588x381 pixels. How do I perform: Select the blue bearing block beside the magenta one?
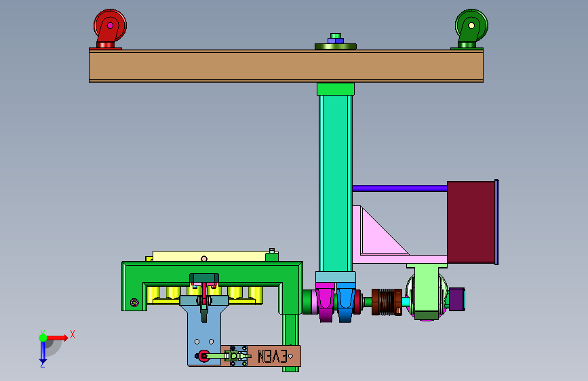(346, 302)
